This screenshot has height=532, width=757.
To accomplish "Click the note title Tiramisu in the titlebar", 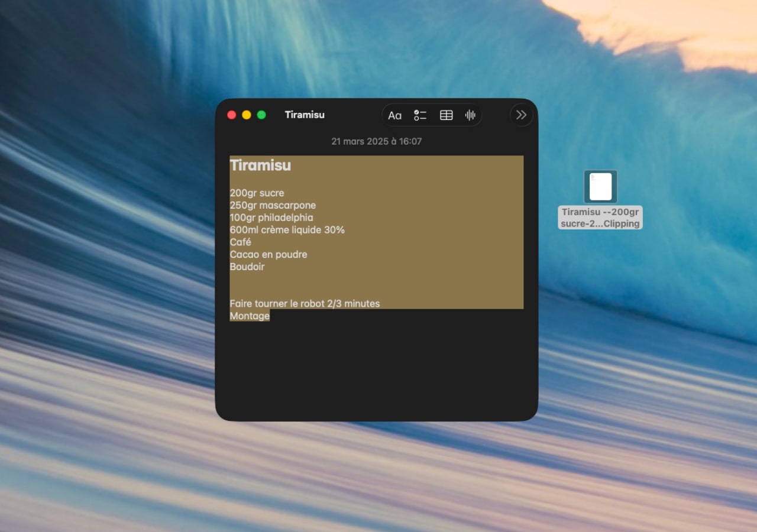I will (305, 115).
